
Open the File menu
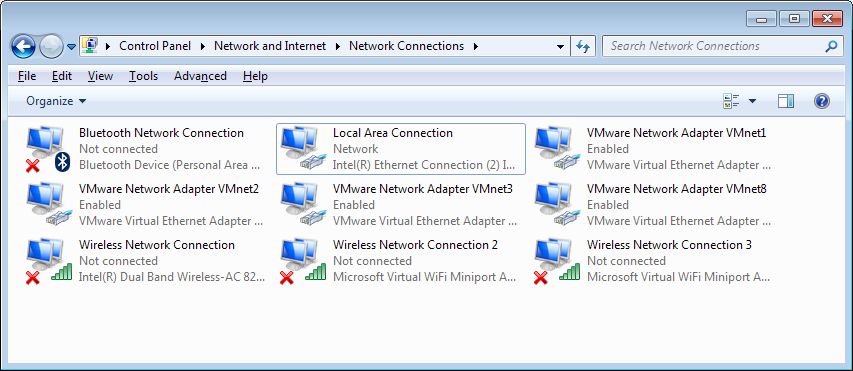(x=27, y=76)
